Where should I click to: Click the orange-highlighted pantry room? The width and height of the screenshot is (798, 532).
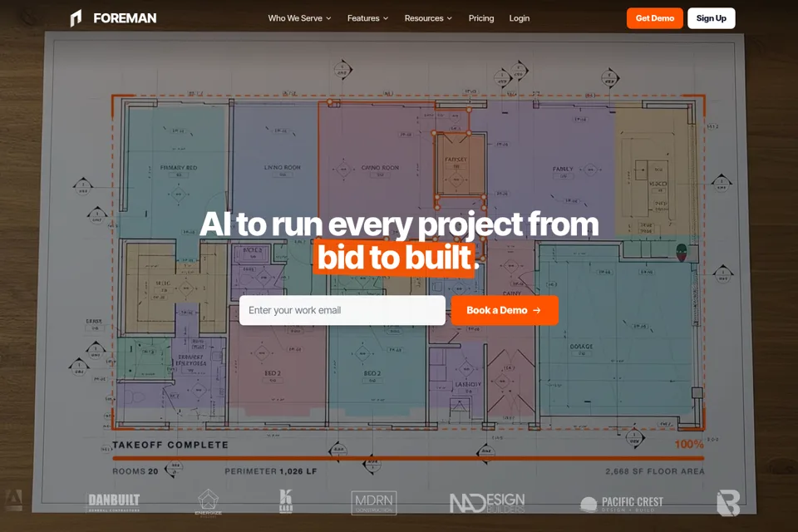click(460, 165)
